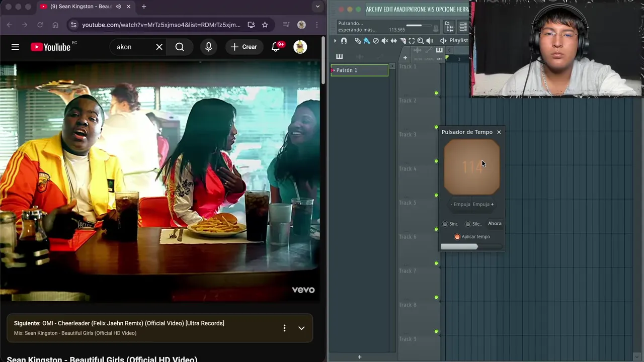Open the EDIT menu in FL Studio
Viewport: 644px width, 362px height.
[388, 10]
